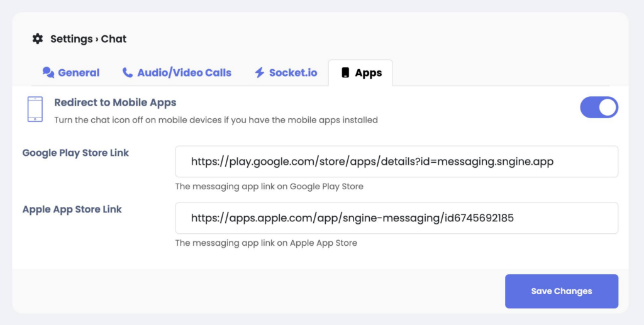Focus the Apple App Store Link field
This screenshot has height=325, width=644.
pyautogui.click(x=396, y=218)
